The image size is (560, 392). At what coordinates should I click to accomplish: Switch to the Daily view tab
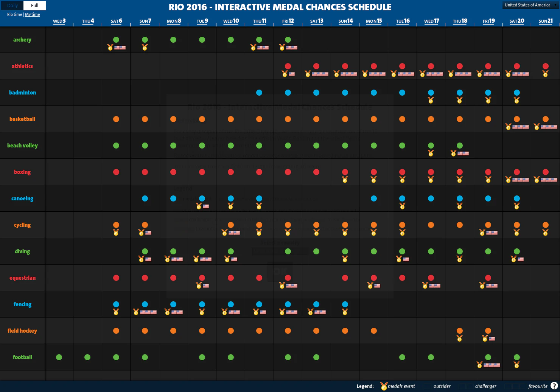pyautogui.click(x=12, y=6)
